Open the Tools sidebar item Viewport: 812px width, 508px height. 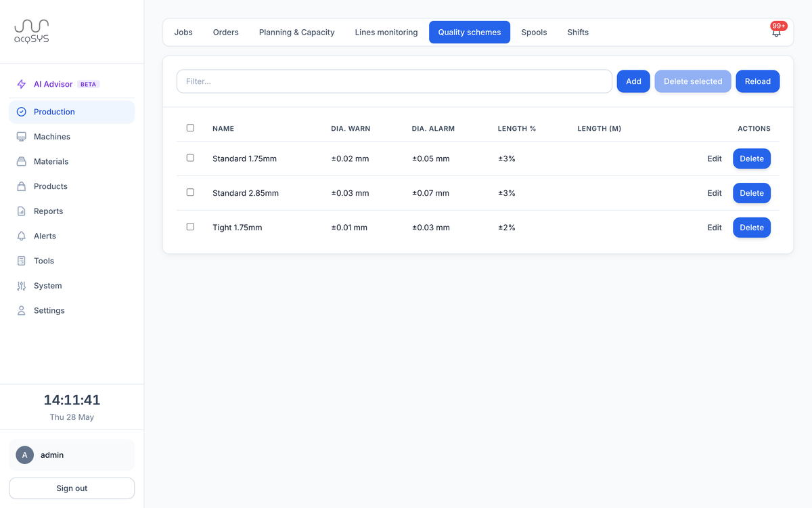click(x=72, y=261)
